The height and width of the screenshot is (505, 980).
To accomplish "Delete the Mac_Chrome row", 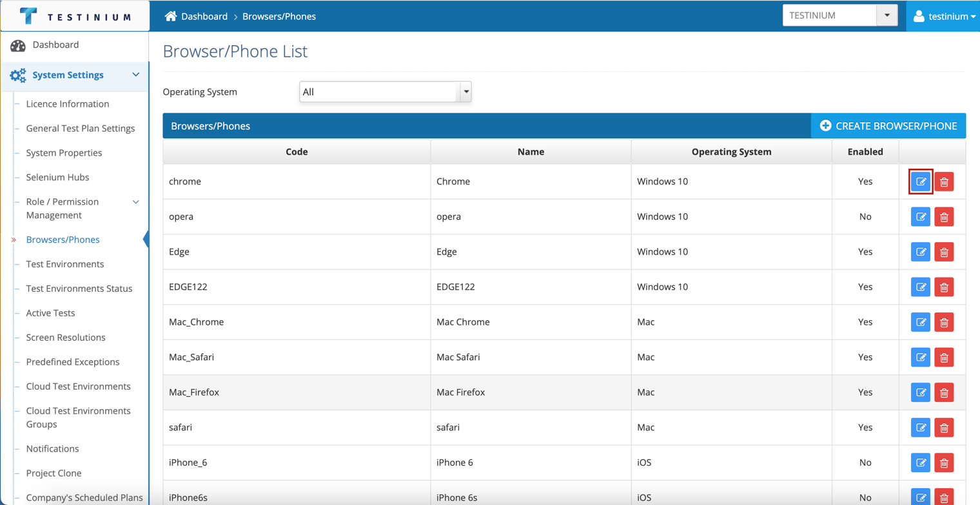I will pos(944,322).
